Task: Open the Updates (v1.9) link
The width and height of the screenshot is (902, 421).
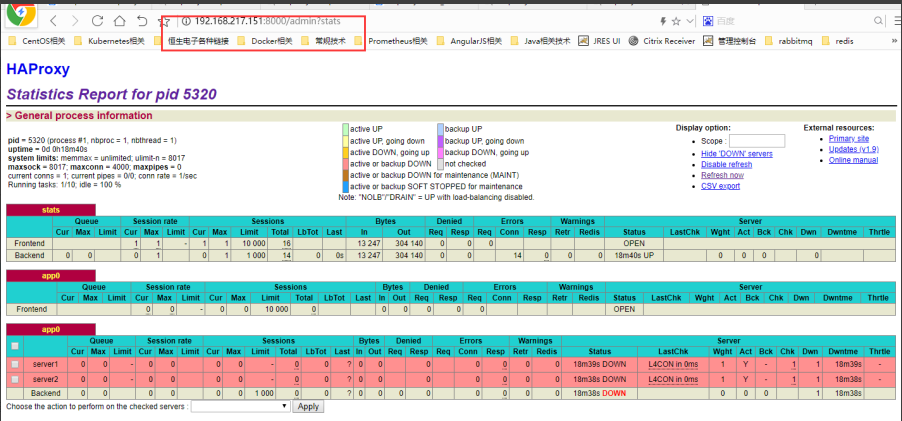Action: tap(854, 150)
